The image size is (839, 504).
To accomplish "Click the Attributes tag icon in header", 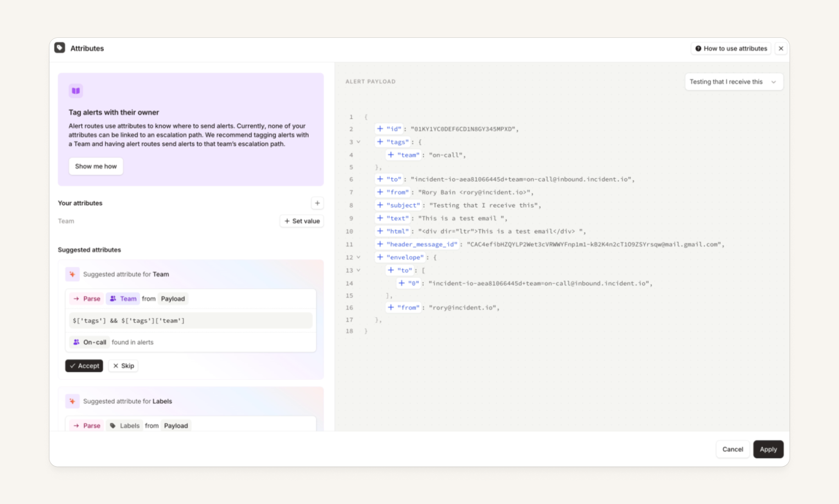I will (x=60, y=48).
